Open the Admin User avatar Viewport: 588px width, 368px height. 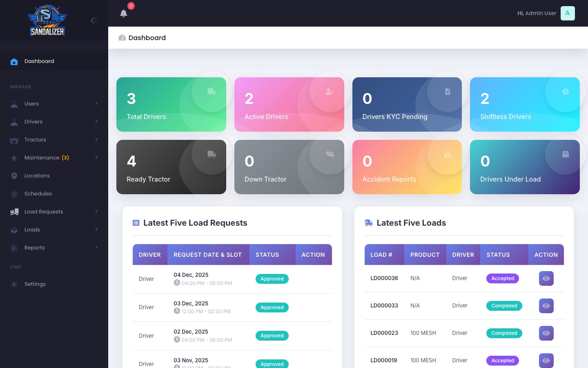[x=568, y=13]
